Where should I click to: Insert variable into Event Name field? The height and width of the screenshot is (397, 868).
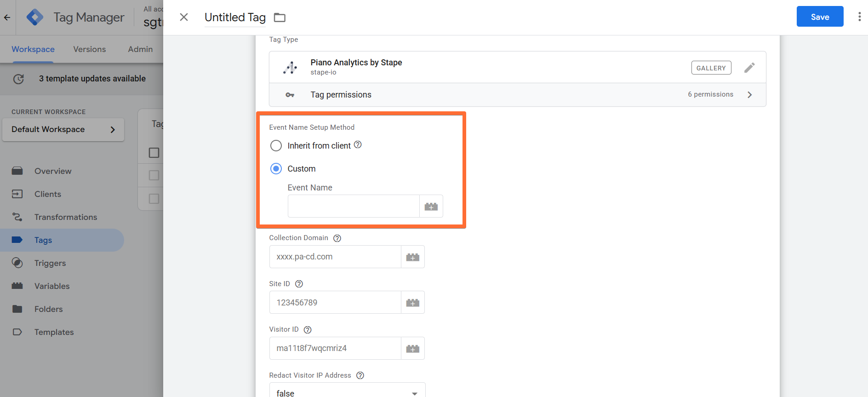click(x=431, y=206)
